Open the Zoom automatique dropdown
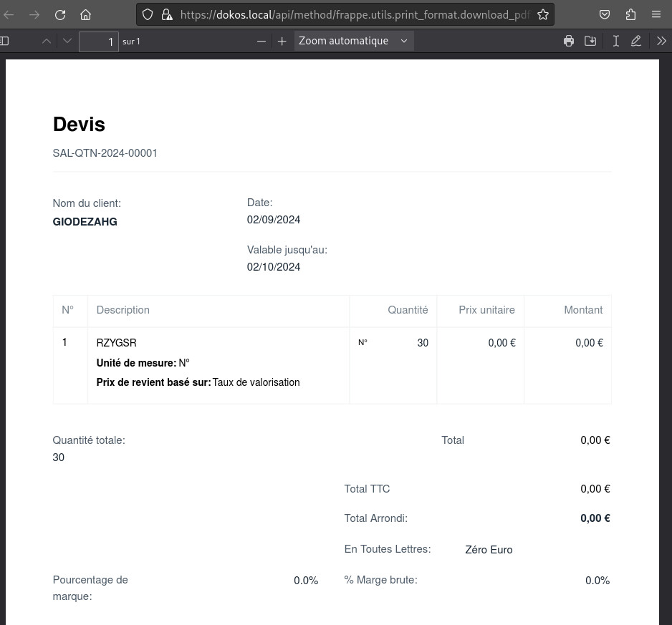The height and width of the screenshot is (625, 672). coord(354,41)
